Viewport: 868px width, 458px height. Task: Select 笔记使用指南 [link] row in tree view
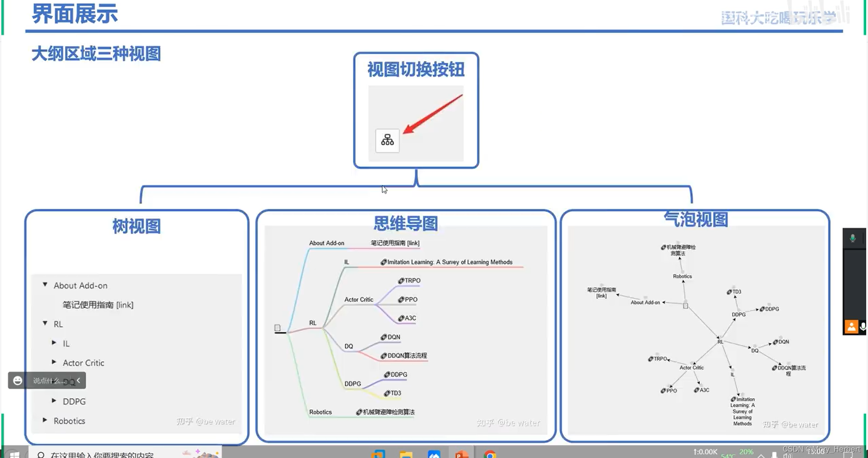click(x=98, y=305)
